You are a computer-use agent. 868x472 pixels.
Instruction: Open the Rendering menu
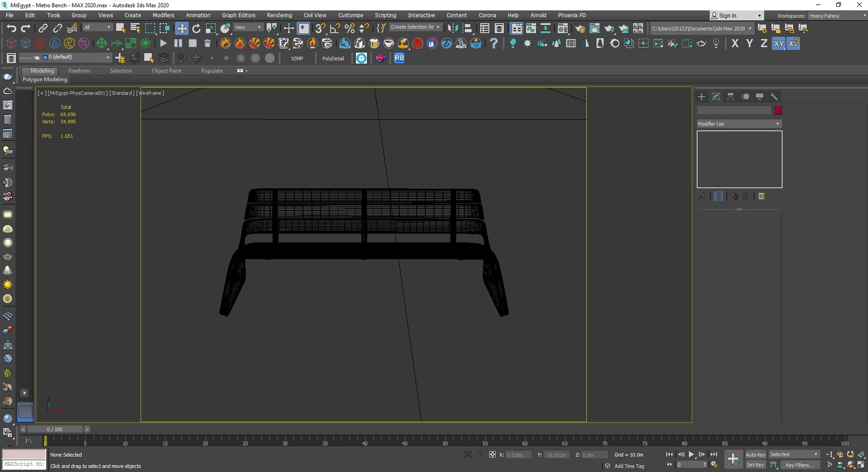coord(279,15)
